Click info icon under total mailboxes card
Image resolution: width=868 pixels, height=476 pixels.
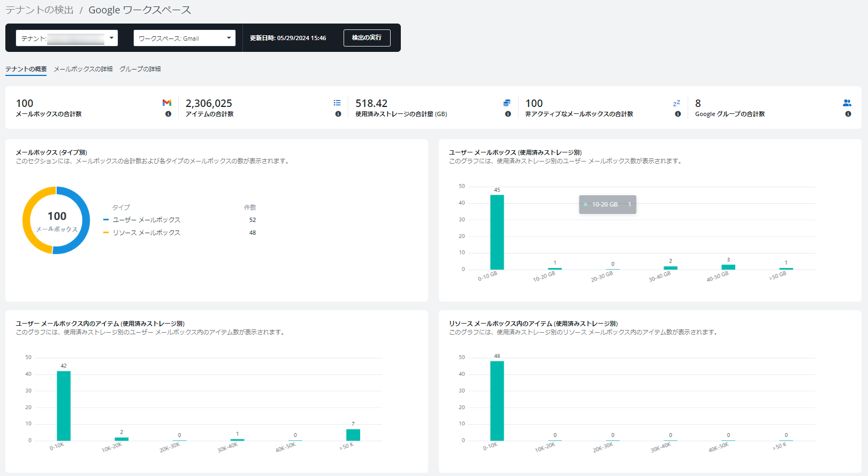tap(168, 114)
